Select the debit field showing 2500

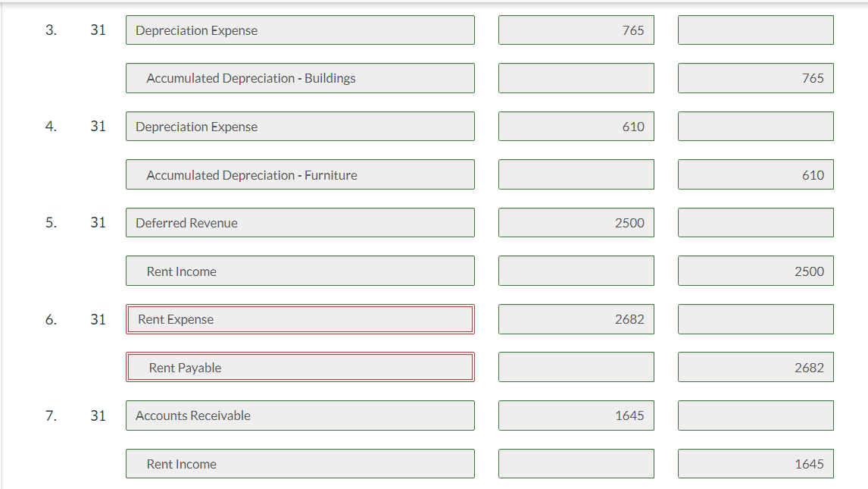576,223
